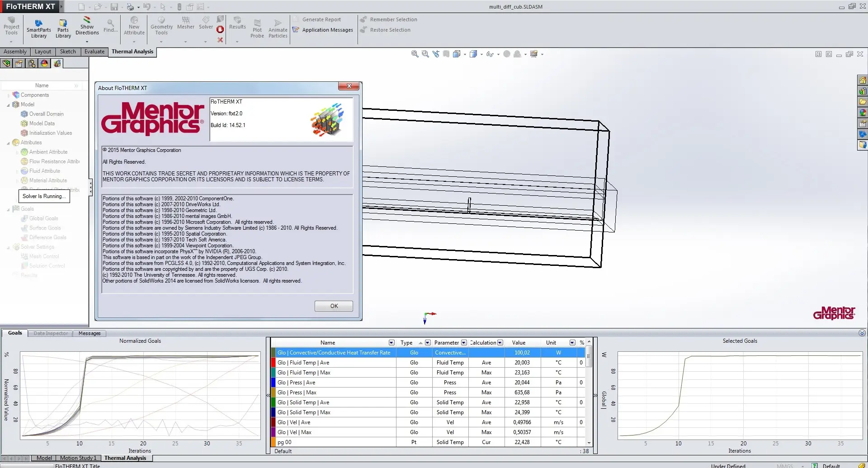Click green swatch of Solid Temp Ave goal

[x=273, y=402]
